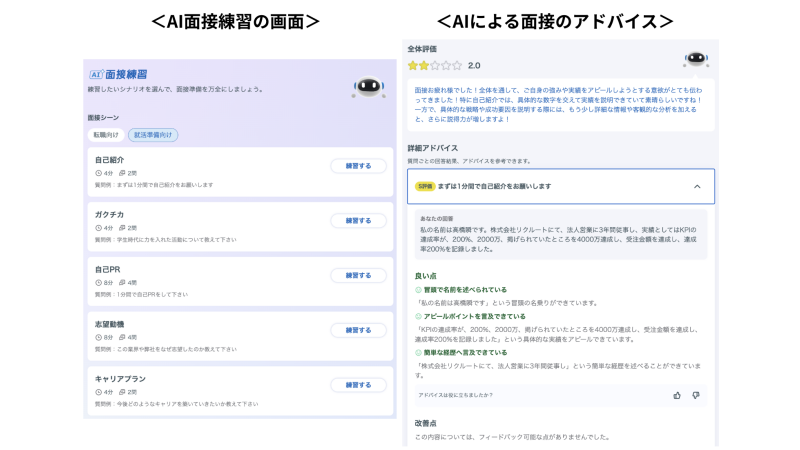Click the 全体評価 heading

click(422, 49)
